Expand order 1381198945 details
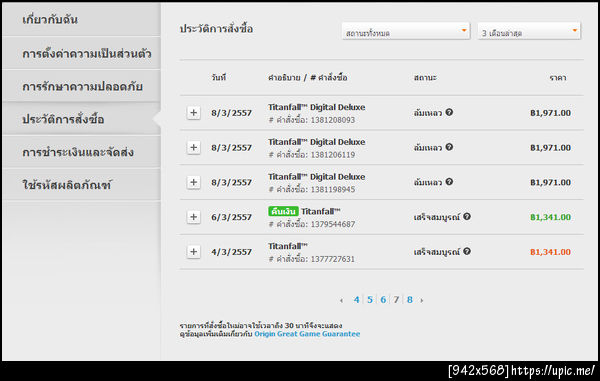Screen dimensions: 600x381 point(194,182)
